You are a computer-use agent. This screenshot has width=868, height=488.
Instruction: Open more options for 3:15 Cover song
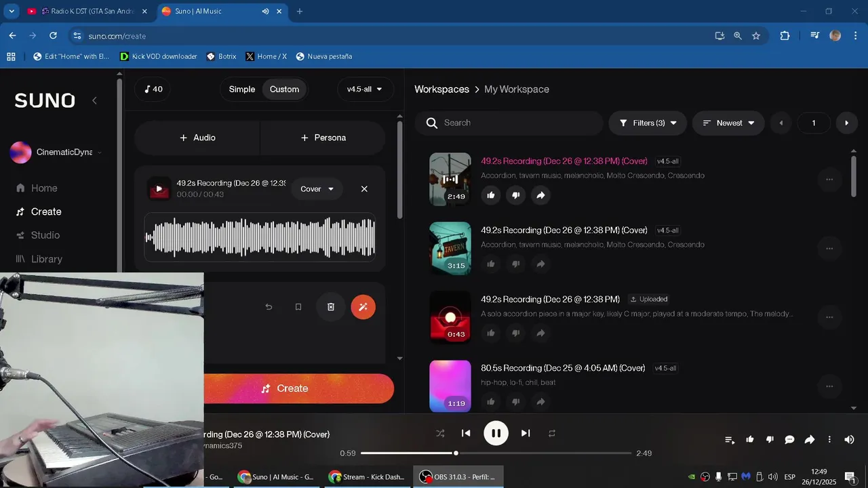829,249
